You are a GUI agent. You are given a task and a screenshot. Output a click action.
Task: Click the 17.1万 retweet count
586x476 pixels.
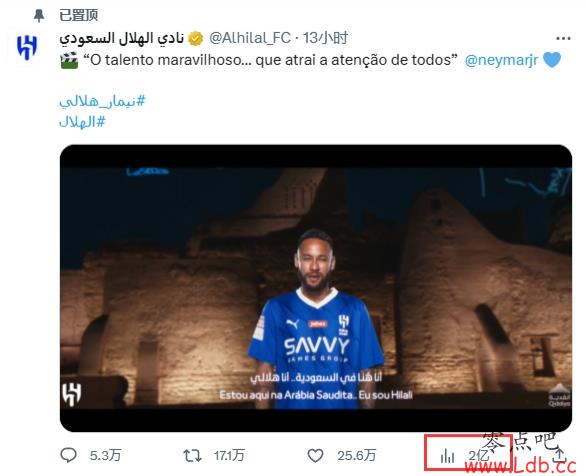(x=229, y=455)
